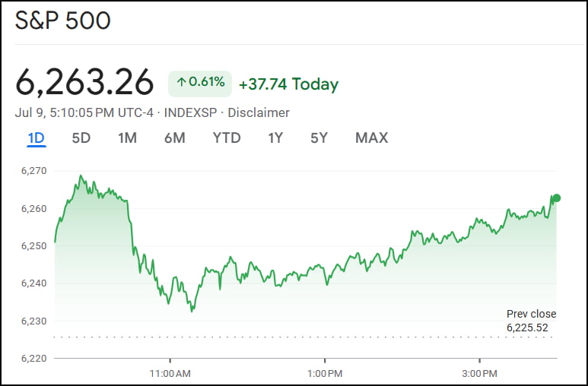Click the 11:00 AM time axis marker
The width and height of the screenshot is (588, 386).
point(170,373)
